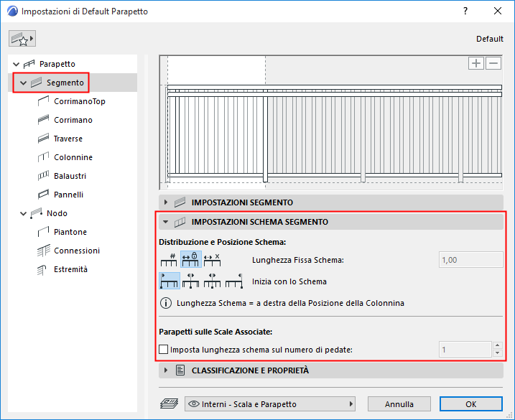Viewport: 515px width, 420px height.
Task: Click the zoom-in plus preview button
Action: coord(476,63)
